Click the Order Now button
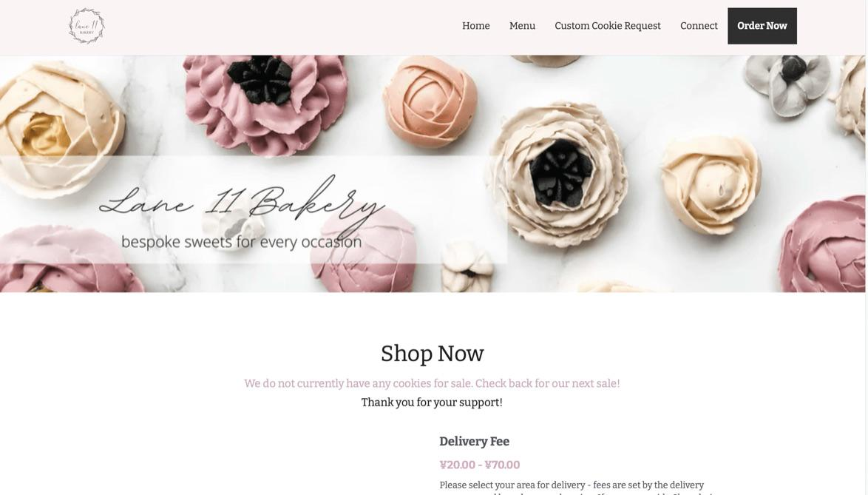 pos(762,26)
